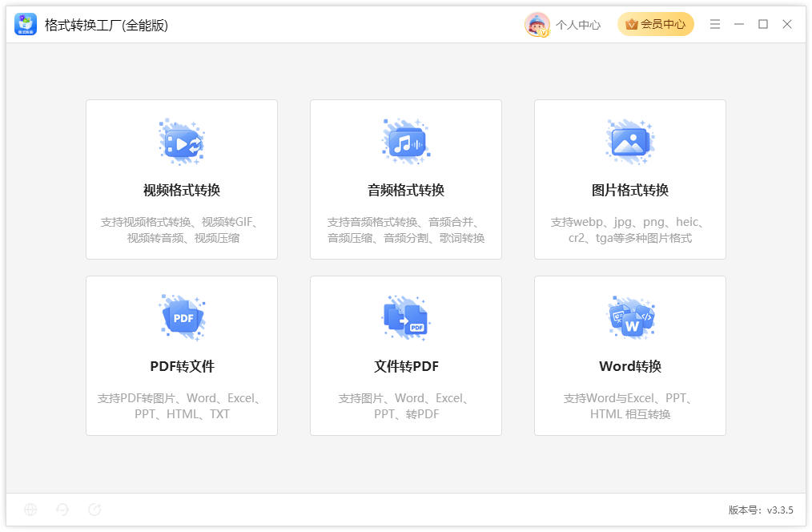Click the circular share arrow icon

click(94, 510)
